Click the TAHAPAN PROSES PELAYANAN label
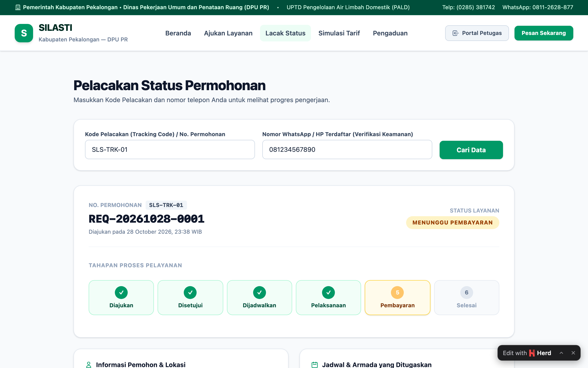The height and width of the screenshot is (368, 588). (135, 265)
